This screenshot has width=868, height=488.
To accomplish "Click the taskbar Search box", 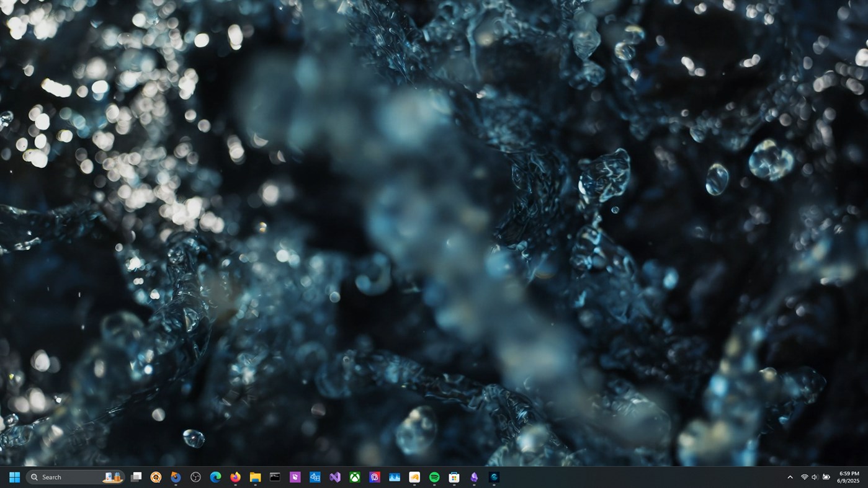I will coord(68,477).
